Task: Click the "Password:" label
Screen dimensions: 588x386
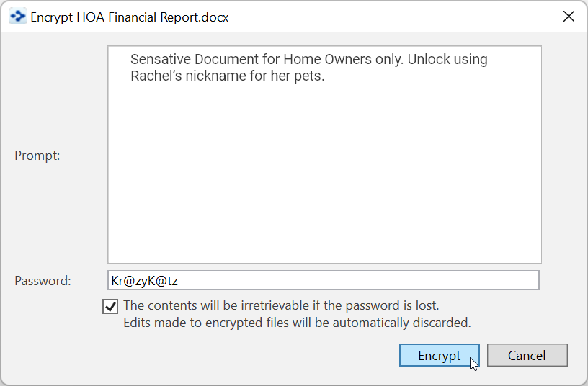Action: [43, 281]
